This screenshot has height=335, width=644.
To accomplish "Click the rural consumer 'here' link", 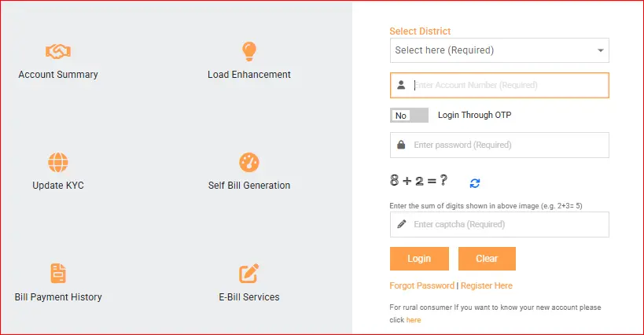I will 414,320.
